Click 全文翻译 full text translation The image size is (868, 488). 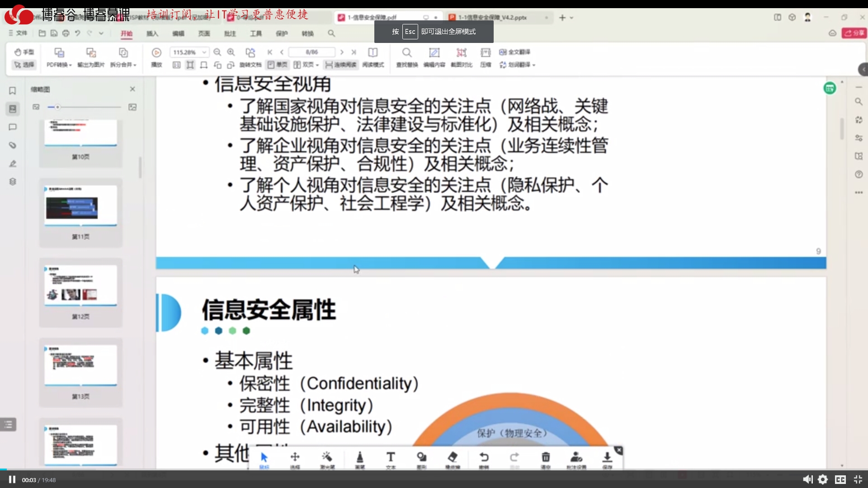point(514,52)
